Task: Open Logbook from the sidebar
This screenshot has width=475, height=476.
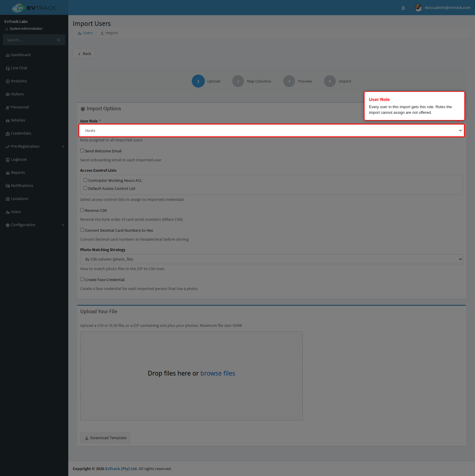Action: pos(34,160)
